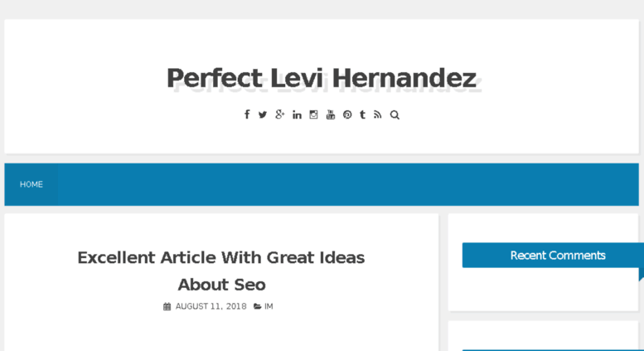Open the RSS feed icon
This screenshot has width=644, height=351.
377,115
